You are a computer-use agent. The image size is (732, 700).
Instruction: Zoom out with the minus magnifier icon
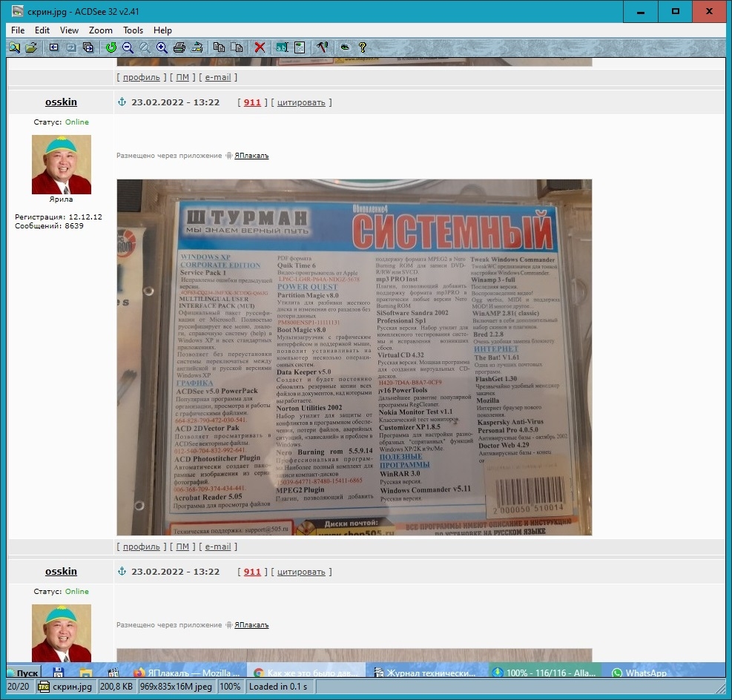click(x=128, y=47)
